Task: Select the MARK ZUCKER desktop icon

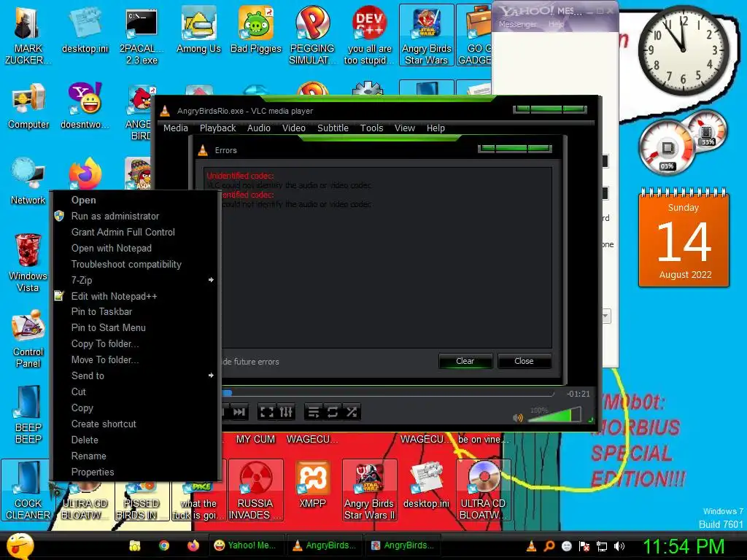Action: [28, 35]
